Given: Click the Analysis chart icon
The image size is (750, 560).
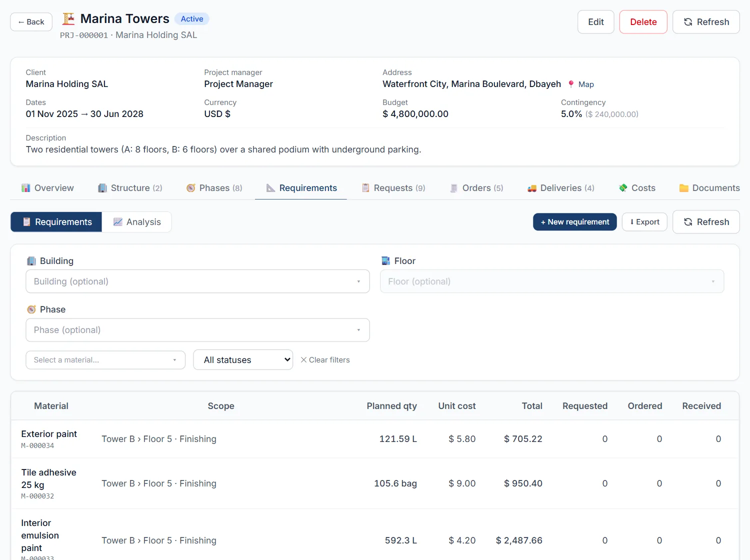Looking at the screenshot, I should point(118,222).
